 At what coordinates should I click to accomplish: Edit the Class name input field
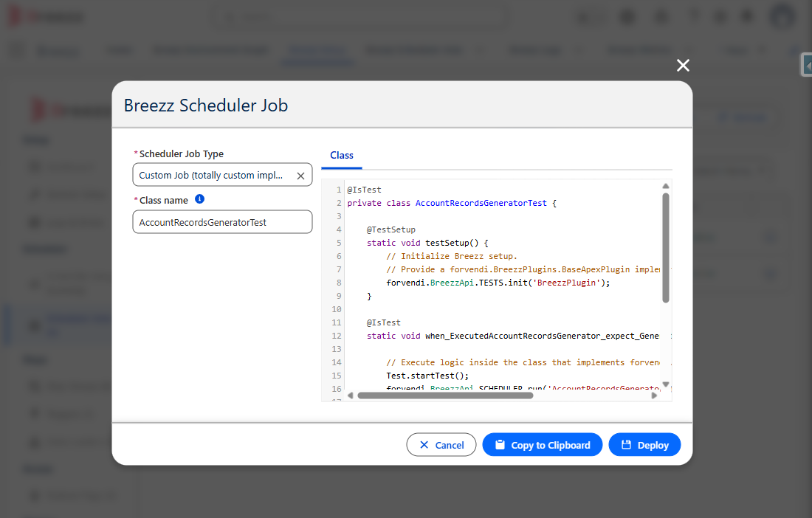pos(222,222)
